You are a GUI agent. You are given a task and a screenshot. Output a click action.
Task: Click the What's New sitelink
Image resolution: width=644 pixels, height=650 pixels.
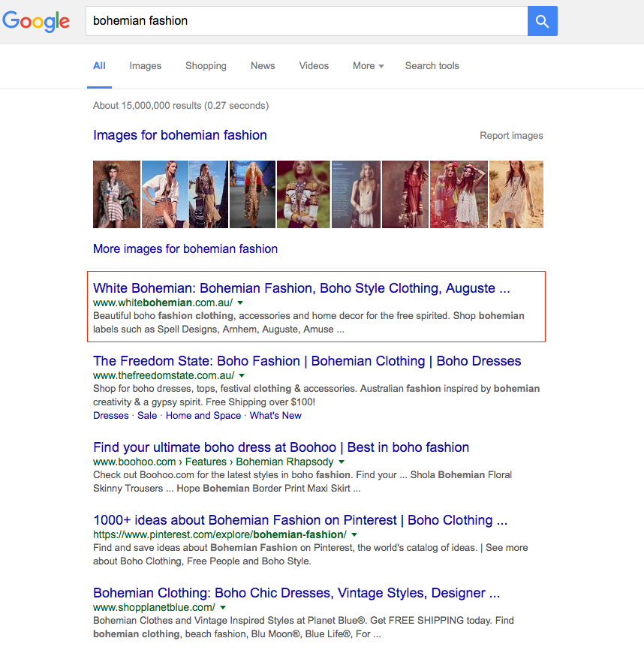pos(275,415)
